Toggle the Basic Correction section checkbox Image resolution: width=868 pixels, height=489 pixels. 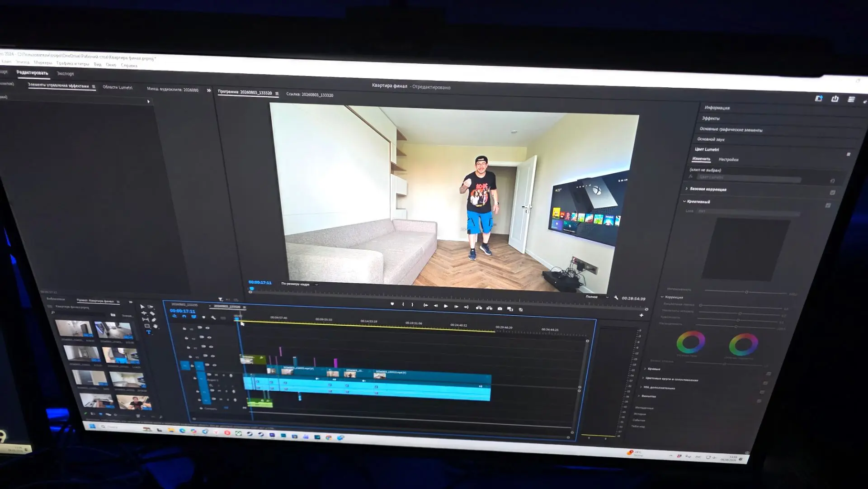click(832, 193)
